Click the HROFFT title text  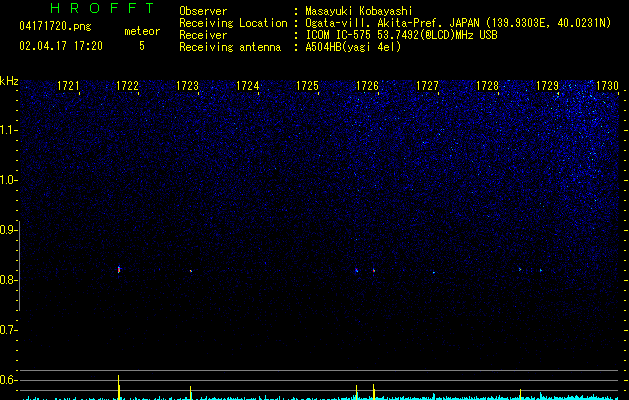click(x=102, y=8)
